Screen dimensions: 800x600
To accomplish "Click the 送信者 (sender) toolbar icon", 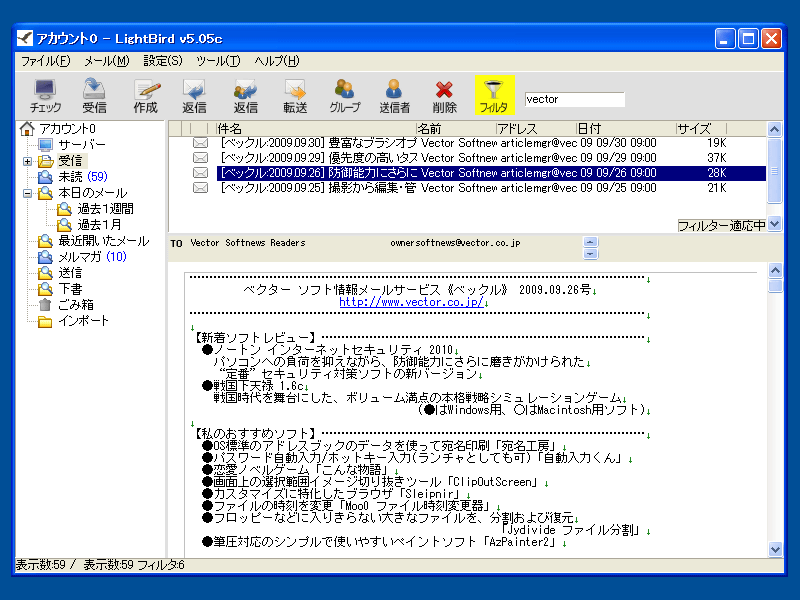I will [394, 95].
